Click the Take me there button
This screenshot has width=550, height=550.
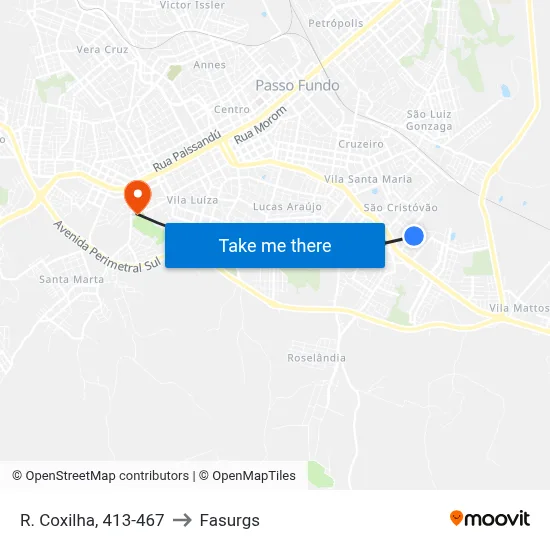[275, 246]
